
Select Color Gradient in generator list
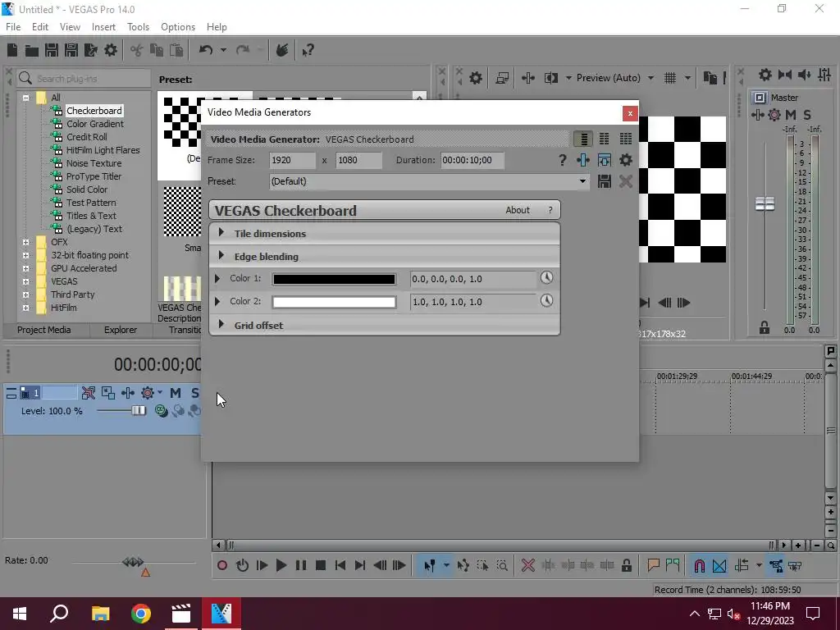(95, 124)
